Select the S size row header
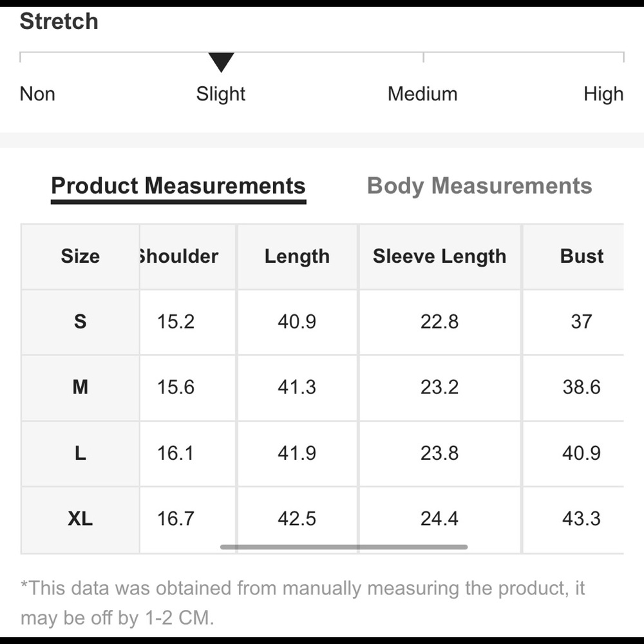The width and height of the screenshot is (644, 644). click(x=80, y=321)
